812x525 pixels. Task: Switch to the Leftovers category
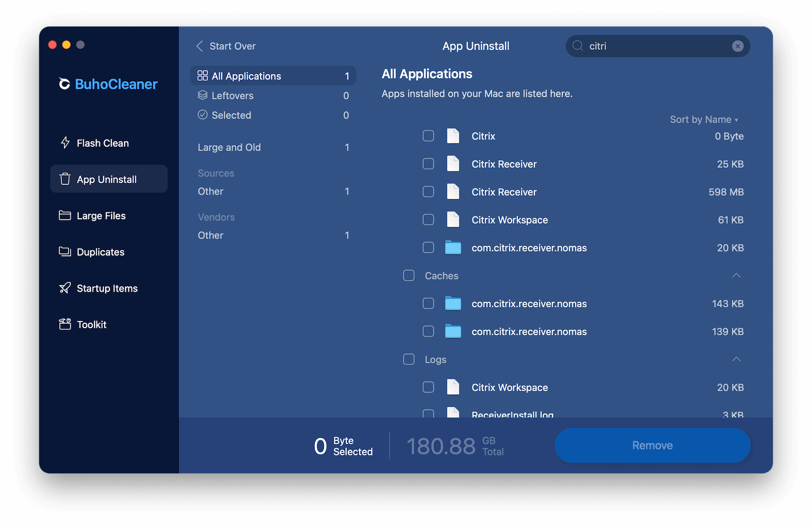pos(231,95)
